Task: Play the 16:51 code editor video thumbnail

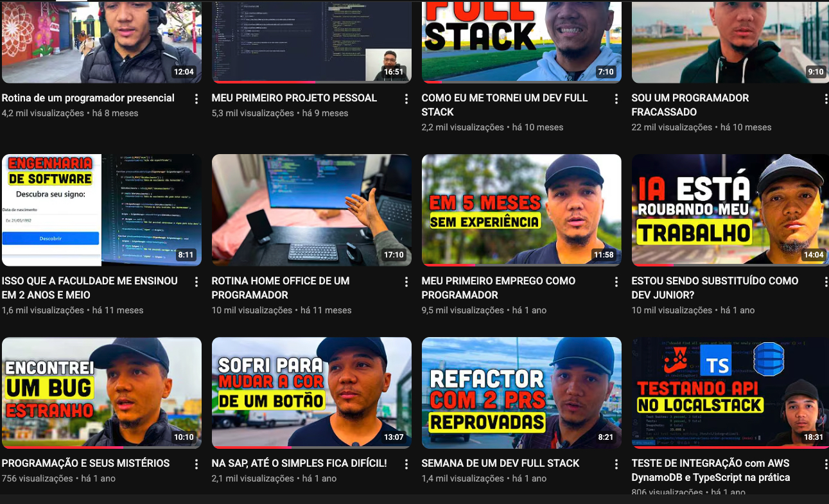Action: click(x=311, y=42)
